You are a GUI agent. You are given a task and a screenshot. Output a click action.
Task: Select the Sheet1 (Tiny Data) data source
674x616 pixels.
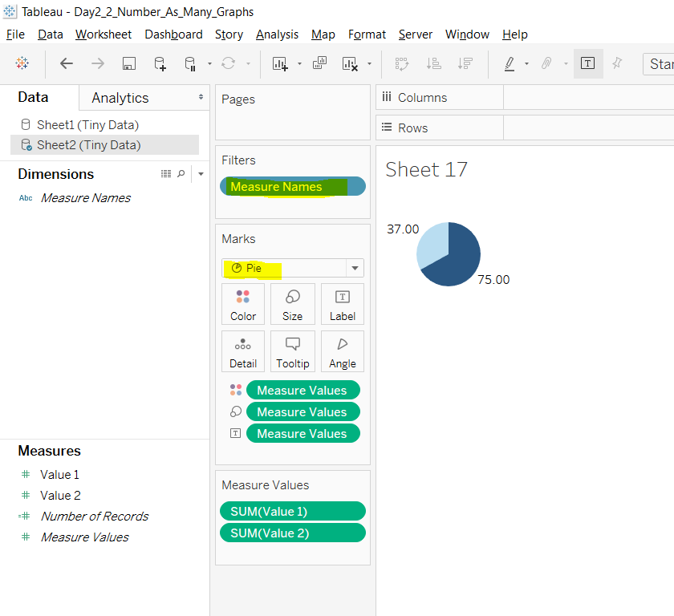87,125
